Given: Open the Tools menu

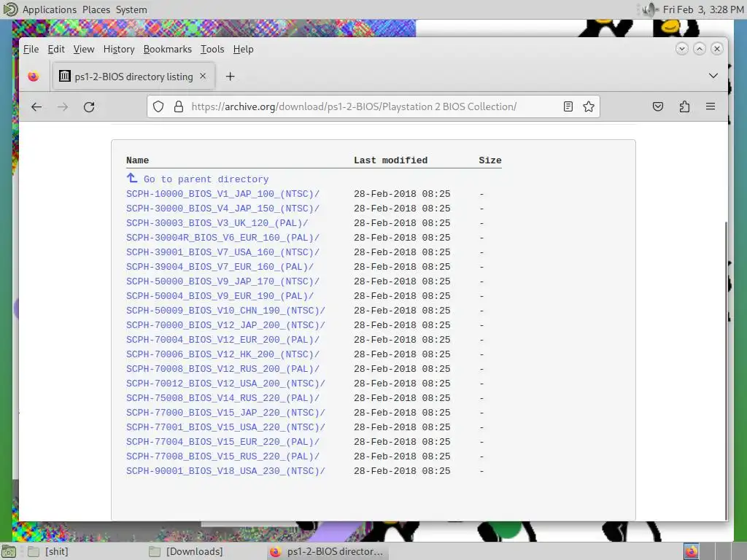Looking at the screenshot, I should pos(212,49).
